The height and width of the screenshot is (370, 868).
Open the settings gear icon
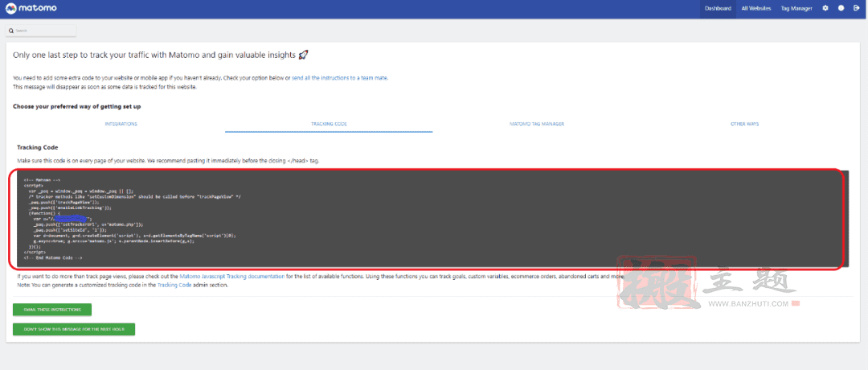pyautogui.click(x=825, y=8)
